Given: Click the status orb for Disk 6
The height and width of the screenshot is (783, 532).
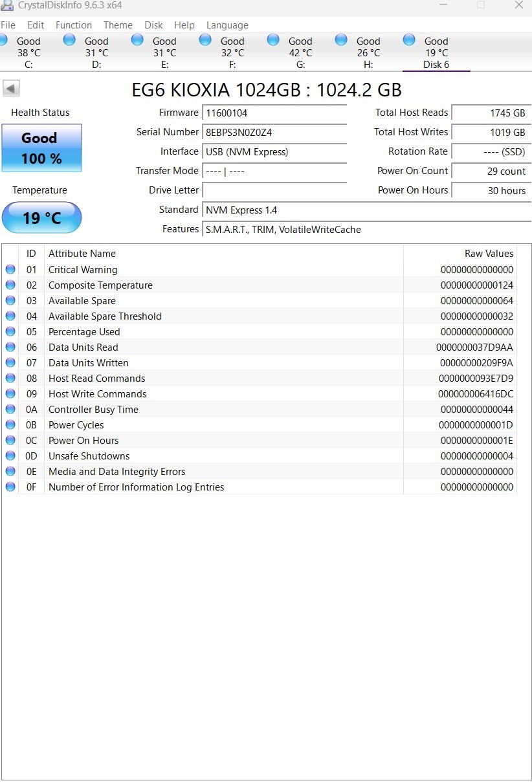Looking at the screenshot, I should 409,40.
